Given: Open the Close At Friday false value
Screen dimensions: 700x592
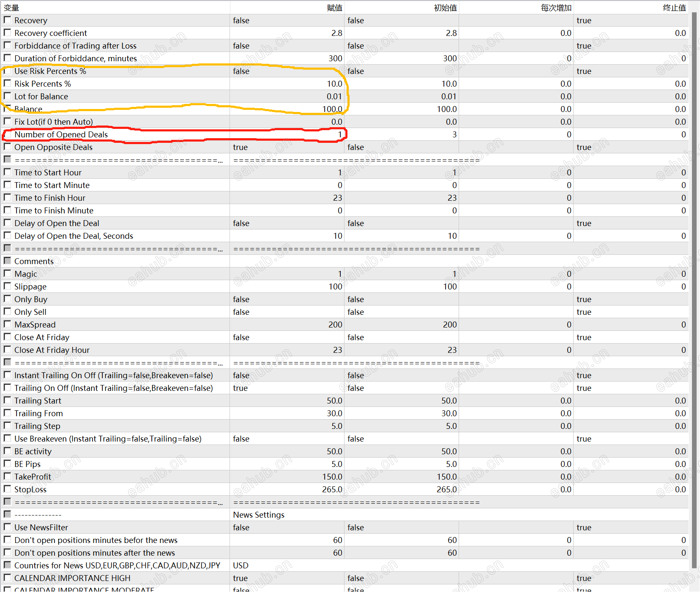Looking at the screenshot, I should (x=287, y=337).
